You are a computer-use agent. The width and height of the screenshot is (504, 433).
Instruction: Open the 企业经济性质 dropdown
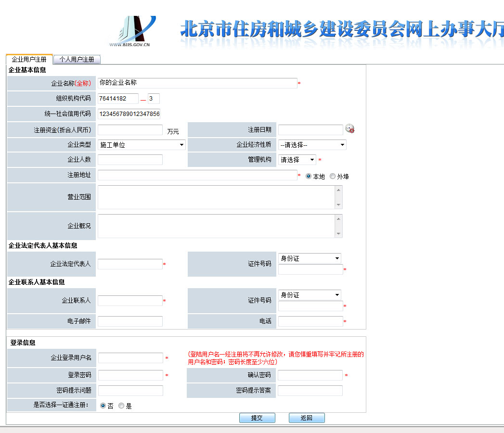pyautogui.click(x=312, y=145)
